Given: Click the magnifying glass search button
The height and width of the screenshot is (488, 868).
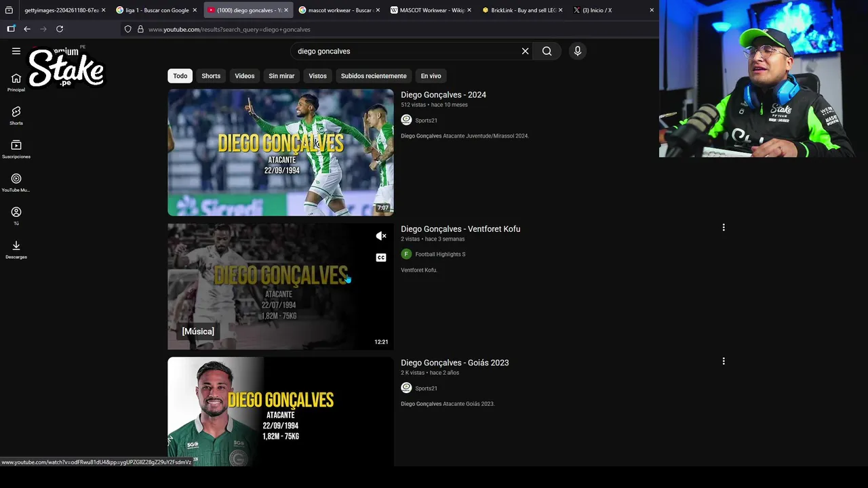Looking at the screenshot, I should pos(547,51).
